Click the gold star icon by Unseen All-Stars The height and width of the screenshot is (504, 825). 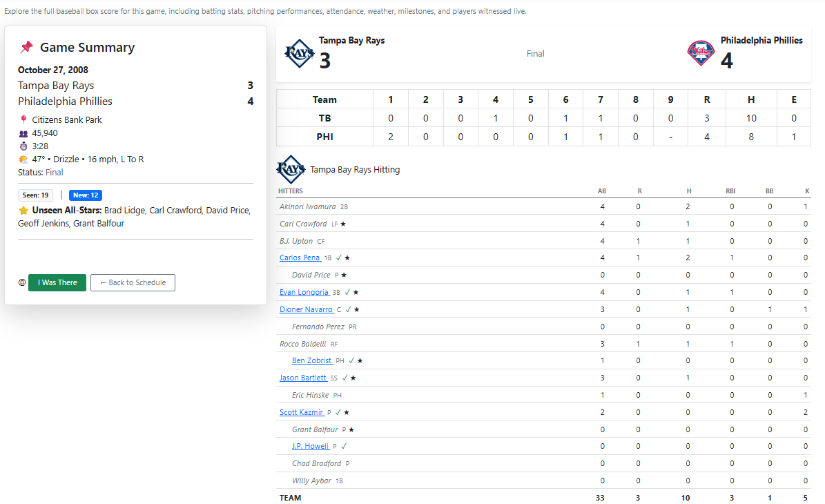pyautogui.click(x=23, y=211)
